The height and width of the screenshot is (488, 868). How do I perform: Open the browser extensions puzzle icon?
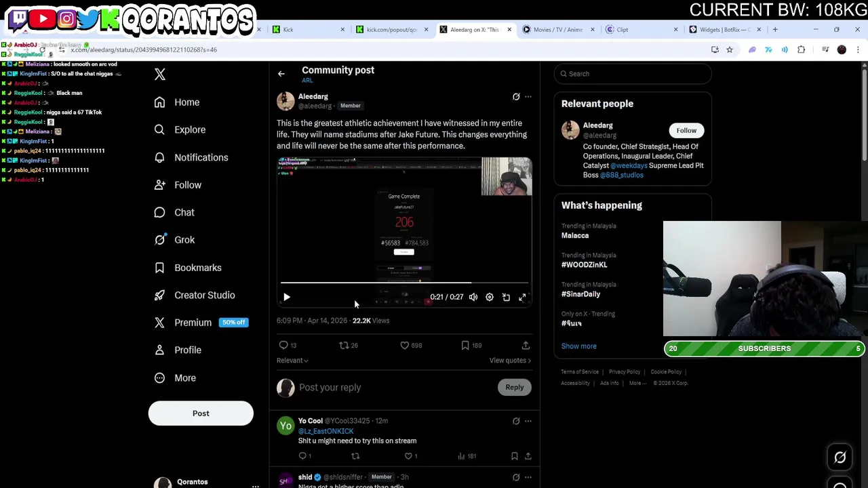pyautogui.click(x=802, y=49)
